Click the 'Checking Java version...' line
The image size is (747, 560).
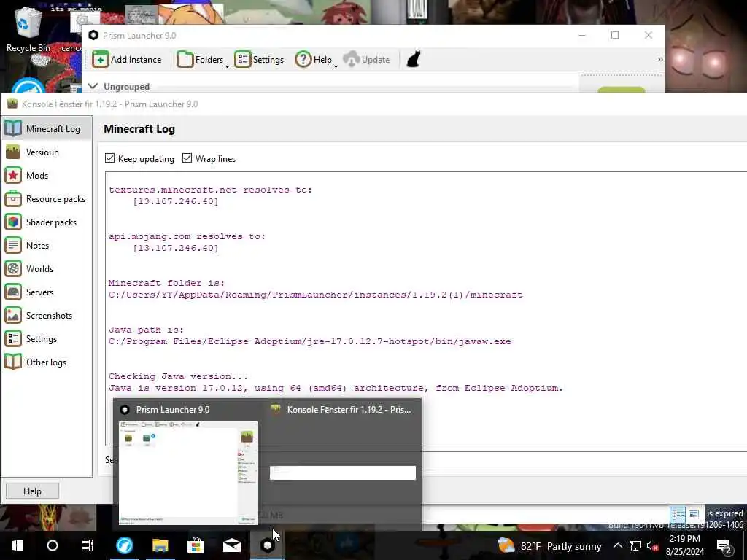(x=178, y=376)
